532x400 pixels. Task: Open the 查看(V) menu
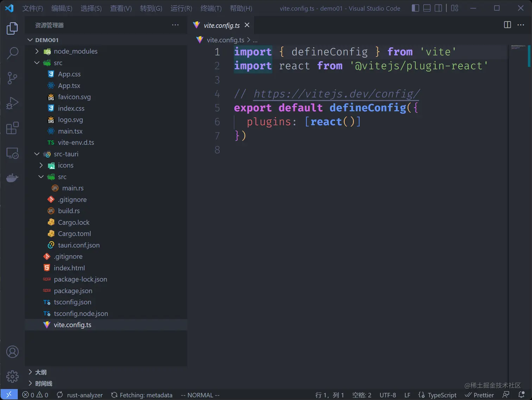tap(121, 8)
